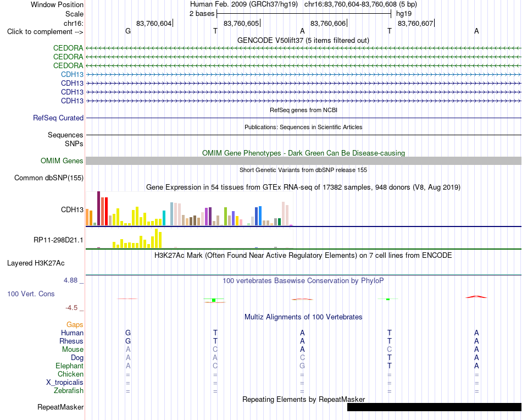Click the cyan bar in CDH13 expression chart
Image resolution: width=522 pixels, height=420 pixels.
164,218
